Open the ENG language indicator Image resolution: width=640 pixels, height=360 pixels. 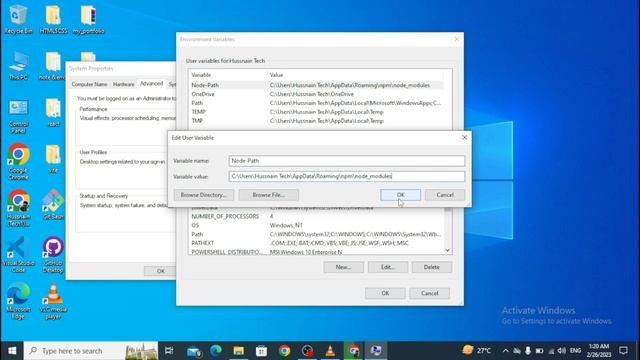576,351
